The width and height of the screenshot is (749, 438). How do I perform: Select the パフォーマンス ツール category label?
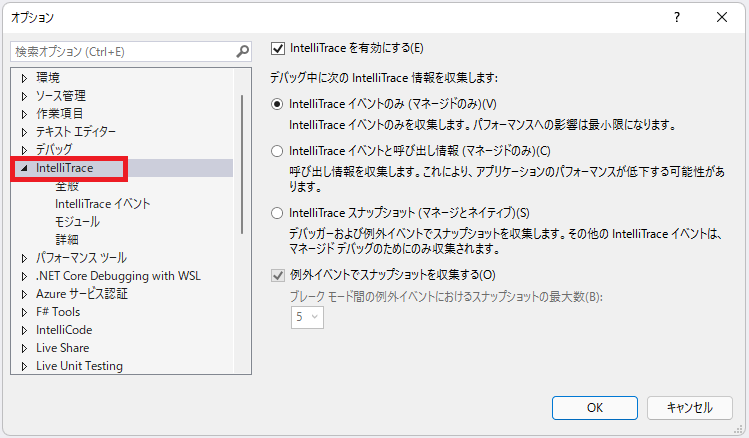[81, 258]
